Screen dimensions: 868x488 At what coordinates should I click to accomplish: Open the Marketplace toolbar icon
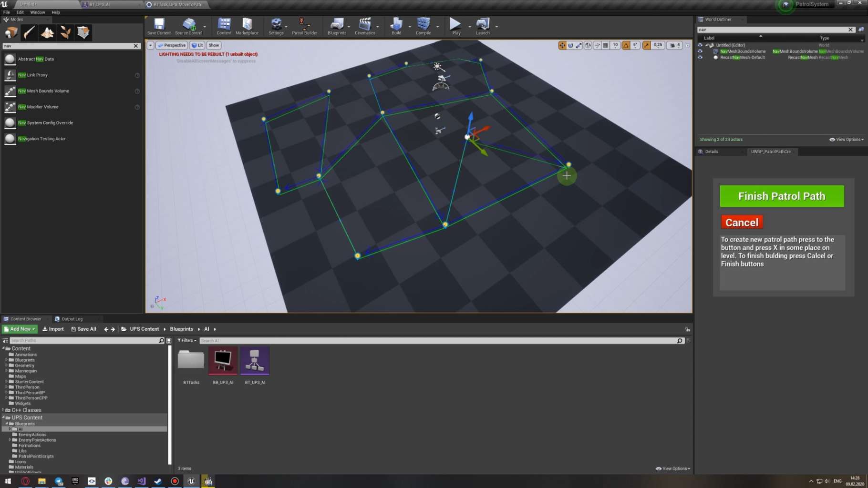[x=247, y=26]
